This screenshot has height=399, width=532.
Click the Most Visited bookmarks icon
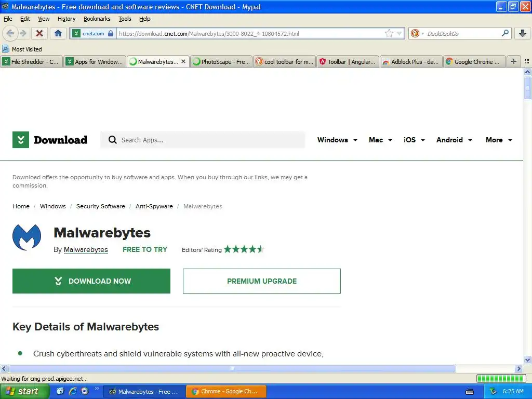tap(5, 49)
